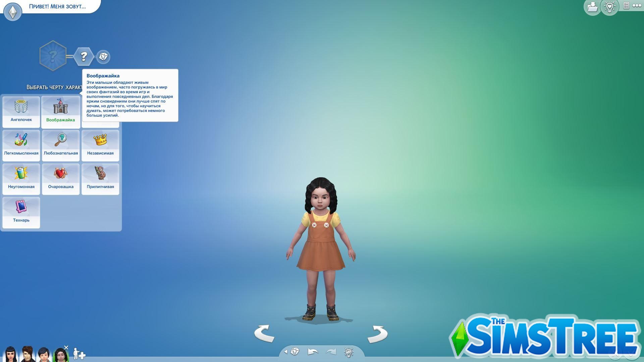Viewport: 644px width, 362px height.
Task: Click the name field 'Привет! Меня зовут...'
Action: [57, 6]
